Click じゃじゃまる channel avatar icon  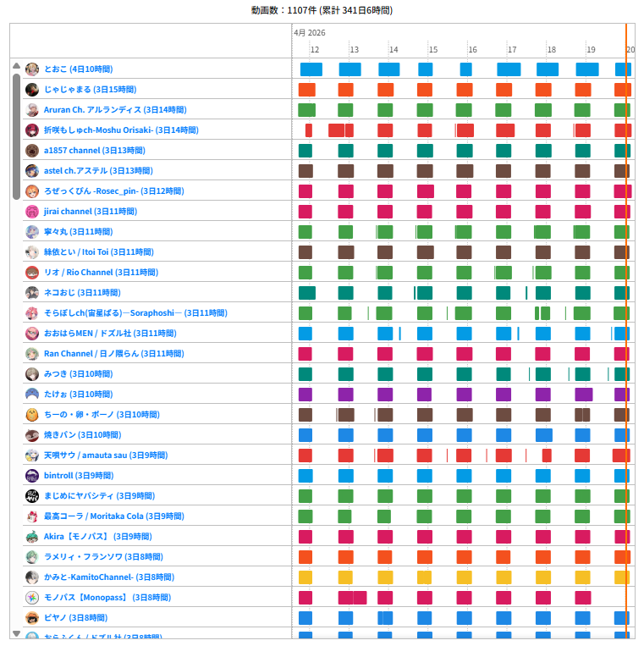pos(32,90)
